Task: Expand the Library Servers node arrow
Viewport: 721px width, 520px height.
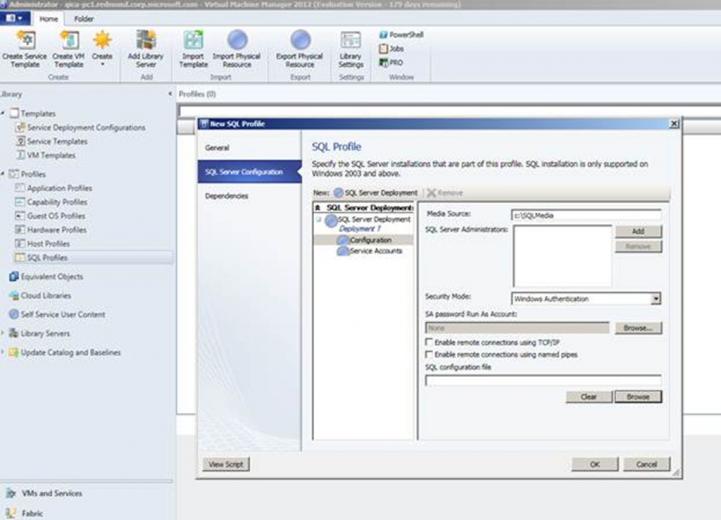Action: 3,333
